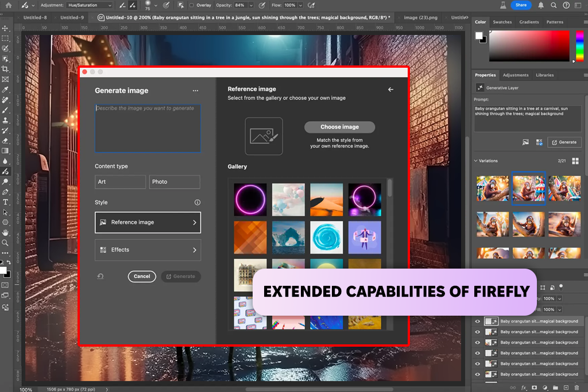This screenshot has width=588, height=392.
Task: Click Generate in the Properties panel
Action: [564, 142]
